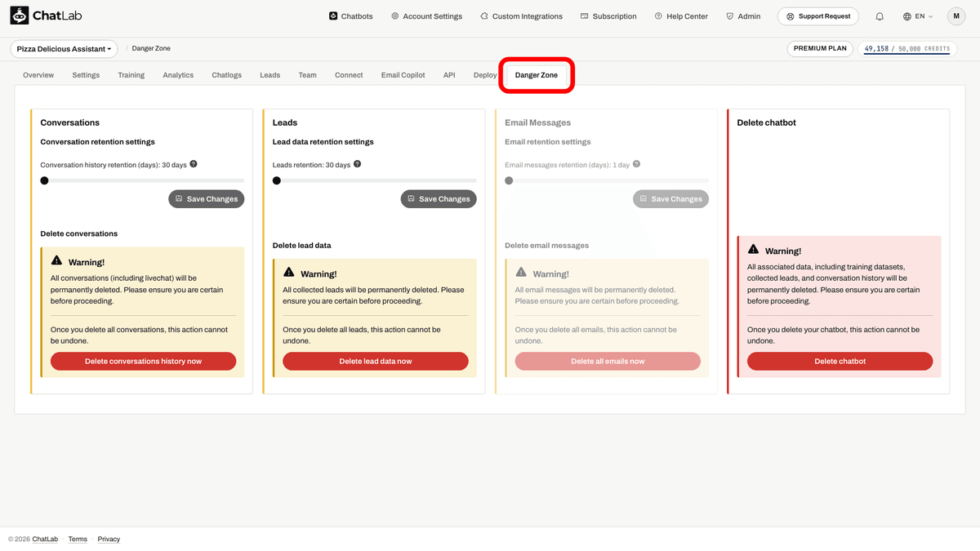Expand the EN language selector
Viewport: 980px width, 551px height.
pyautogui.click(x=918, y=16)
